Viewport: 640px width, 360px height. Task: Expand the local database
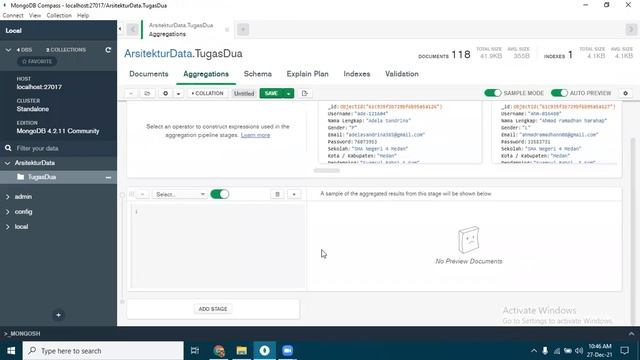coord(7,227)
